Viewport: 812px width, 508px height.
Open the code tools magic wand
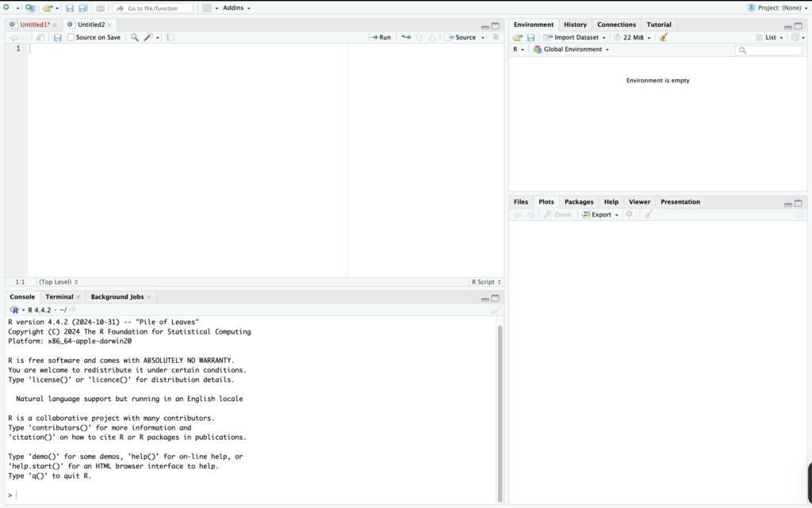pyautogui.click(x=148, y=37)
